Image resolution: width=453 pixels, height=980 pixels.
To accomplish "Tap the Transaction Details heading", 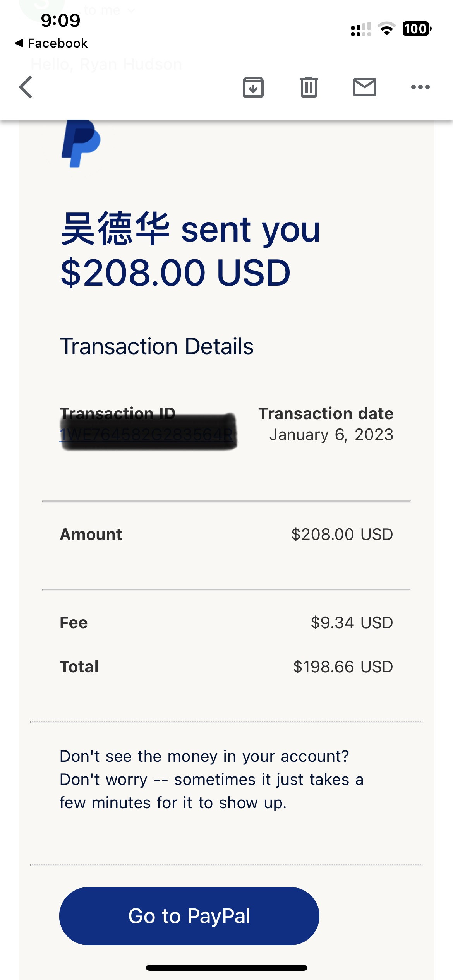I will [157, 346].
